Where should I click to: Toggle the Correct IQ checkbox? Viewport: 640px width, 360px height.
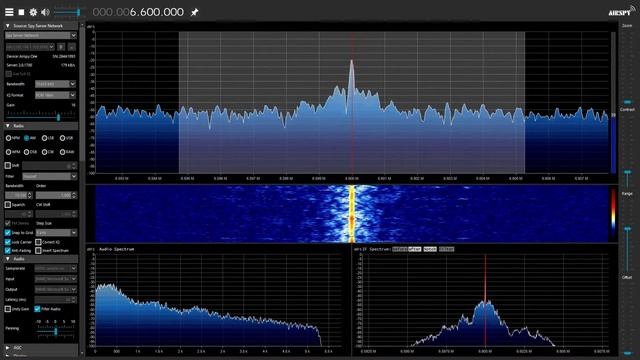click(38, 242)
